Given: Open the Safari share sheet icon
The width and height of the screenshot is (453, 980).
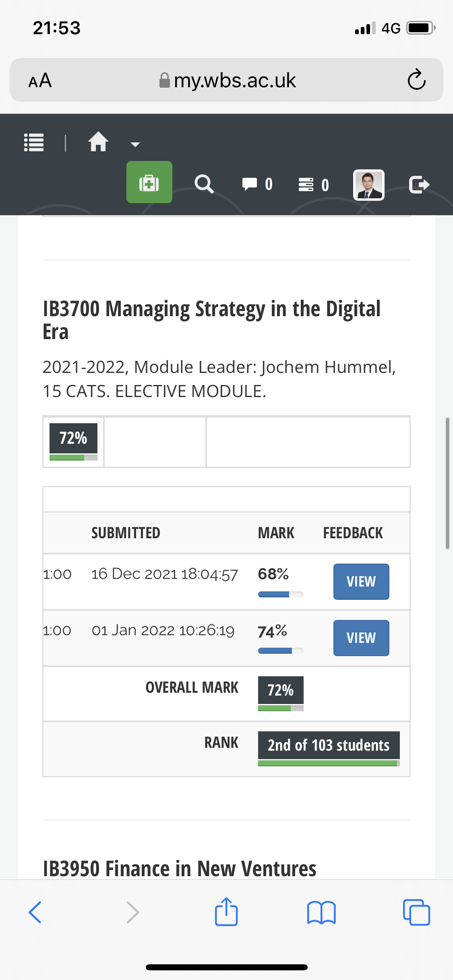Looking at the screenshot, I should point(226,911).
